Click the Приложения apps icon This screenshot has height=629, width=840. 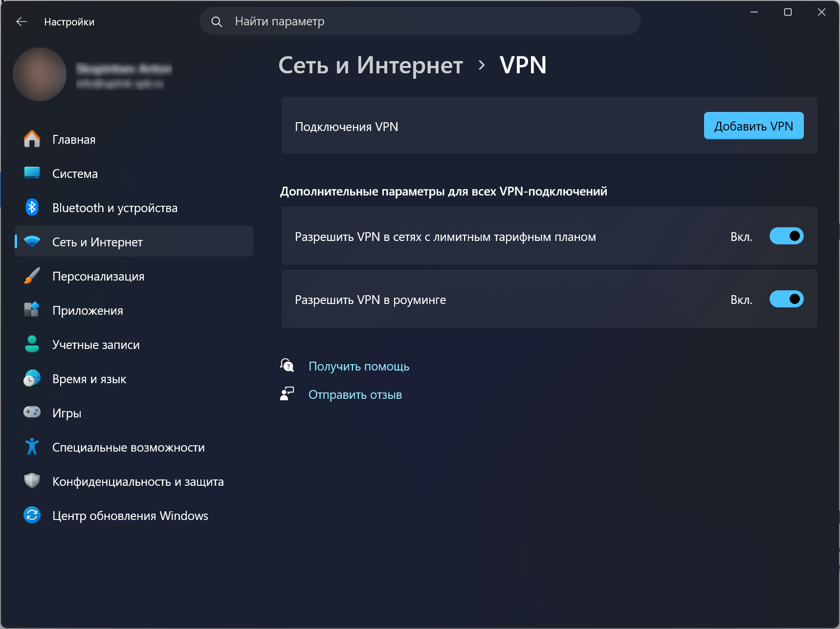tap(32, 310)
